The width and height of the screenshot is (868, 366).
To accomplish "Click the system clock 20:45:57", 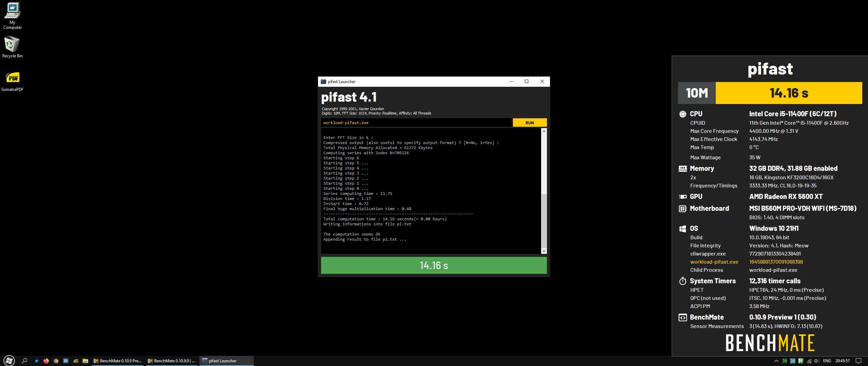I will tap(843, 361).
